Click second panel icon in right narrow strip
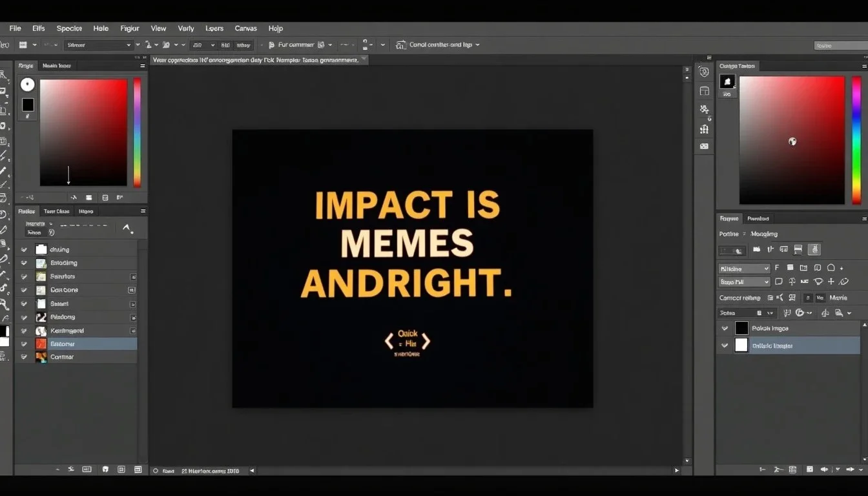 [704, 91]
